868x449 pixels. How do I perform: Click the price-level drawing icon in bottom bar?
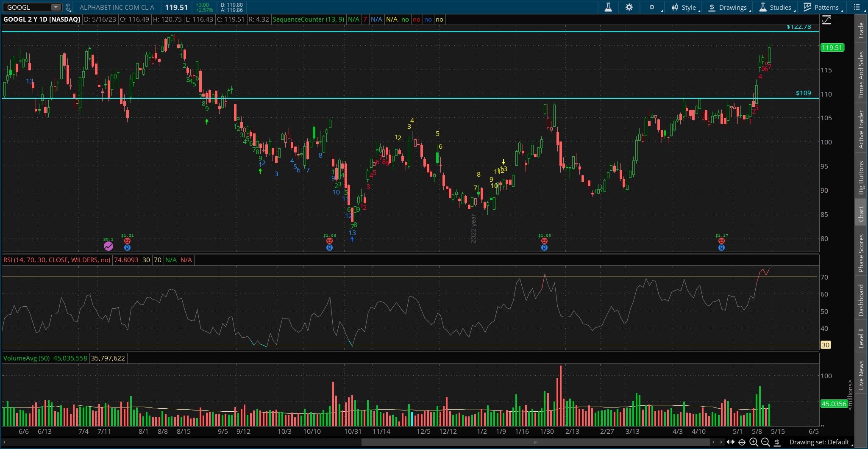pyautogui.click(x=777, y=442)
